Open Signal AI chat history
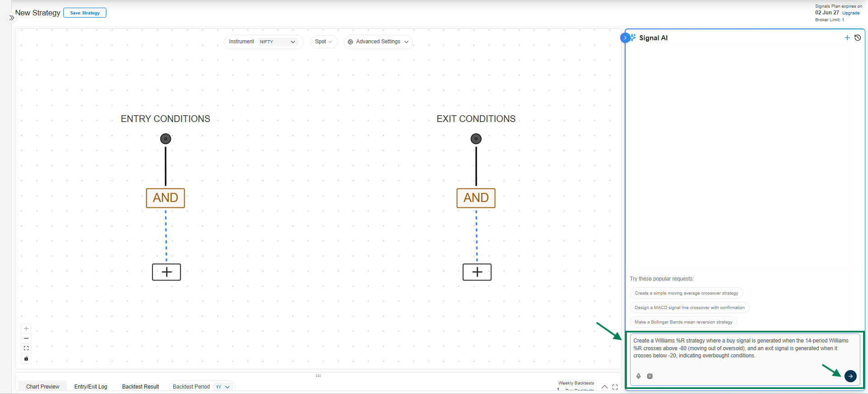The image size is (868, 394). (x=858, y=38)
